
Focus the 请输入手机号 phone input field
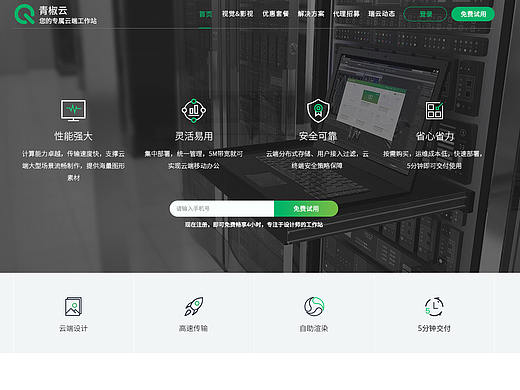222,209
